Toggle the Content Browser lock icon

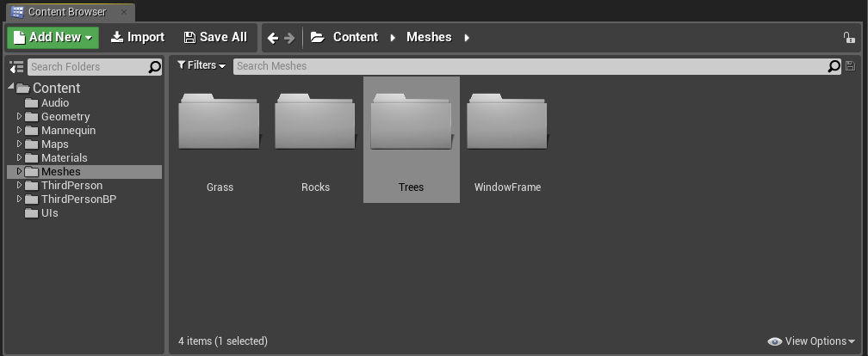coord(849,38)
